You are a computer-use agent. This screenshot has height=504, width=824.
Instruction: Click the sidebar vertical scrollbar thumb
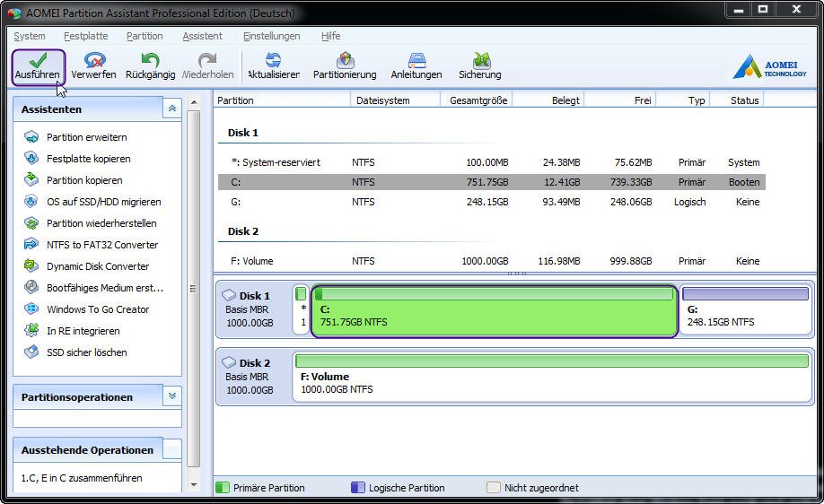(194, 288)
